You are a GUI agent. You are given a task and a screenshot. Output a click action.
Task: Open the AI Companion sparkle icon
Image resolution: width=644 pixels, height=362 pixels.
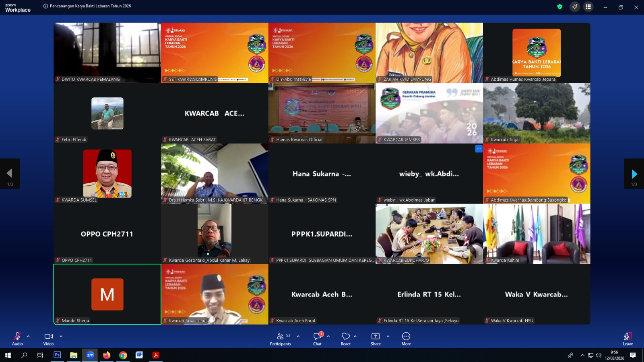(x=575, y=7)
